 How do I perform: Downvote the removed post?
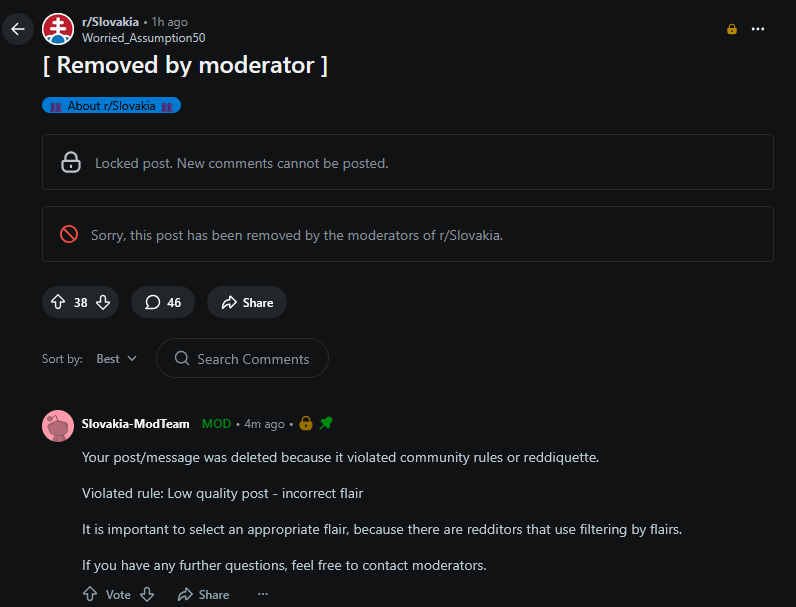click(x=103, y=302)
